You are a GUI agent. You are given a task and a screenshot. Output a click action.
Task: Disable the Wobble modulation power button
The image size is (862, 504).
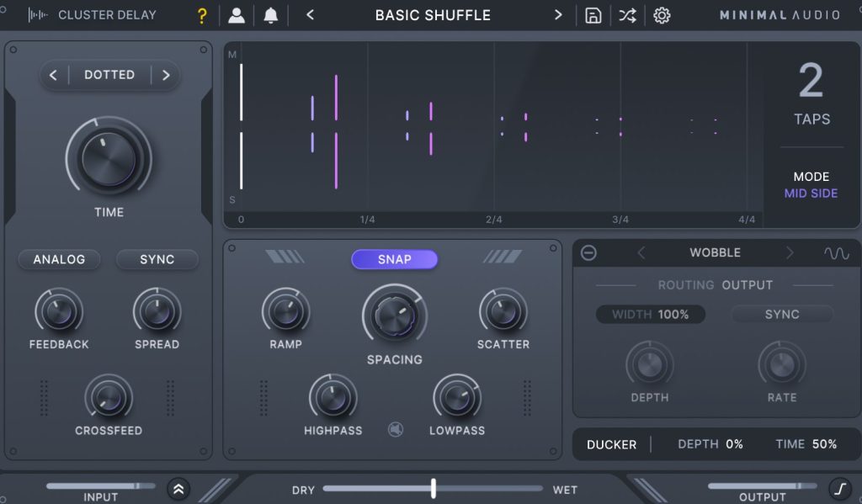click(x=589, y=253)
